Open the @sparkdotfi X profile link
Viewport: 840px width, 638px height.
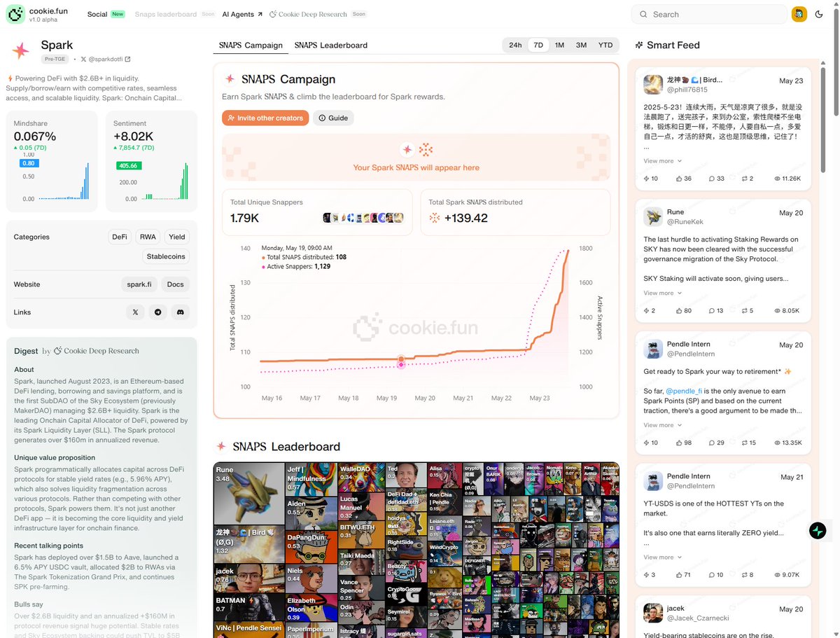(106, 60)
